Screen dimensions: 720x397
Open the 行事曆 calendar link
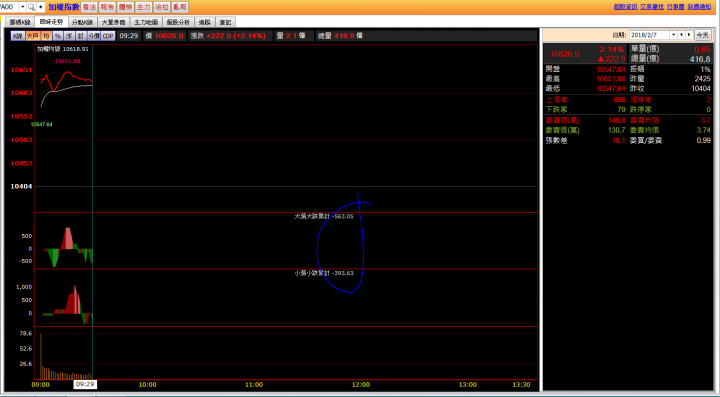point(675,7)
